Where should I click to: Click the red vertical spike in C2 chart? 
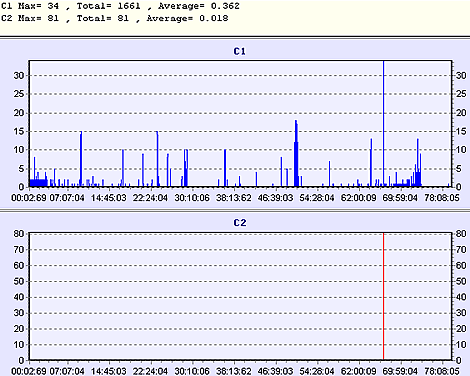pyautogui.click(x=383, y=296)
